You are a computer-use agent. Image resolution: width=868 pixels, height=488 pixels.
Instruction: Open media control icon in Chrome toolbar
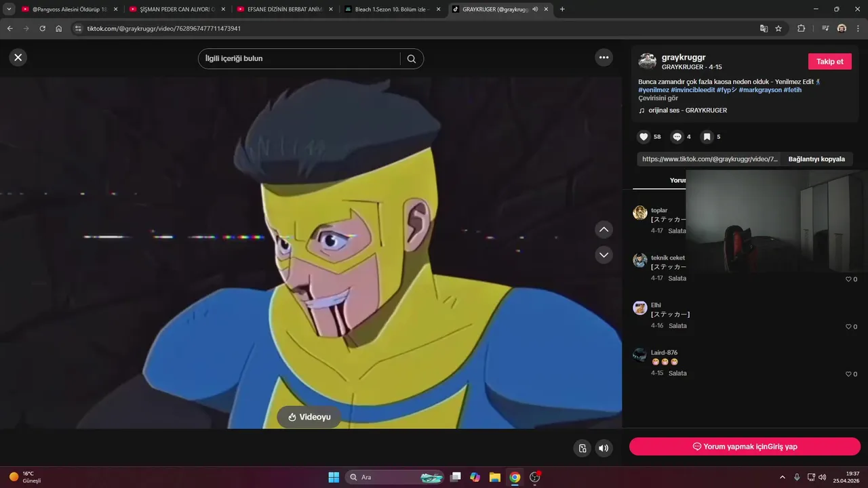tap(825, 28)
